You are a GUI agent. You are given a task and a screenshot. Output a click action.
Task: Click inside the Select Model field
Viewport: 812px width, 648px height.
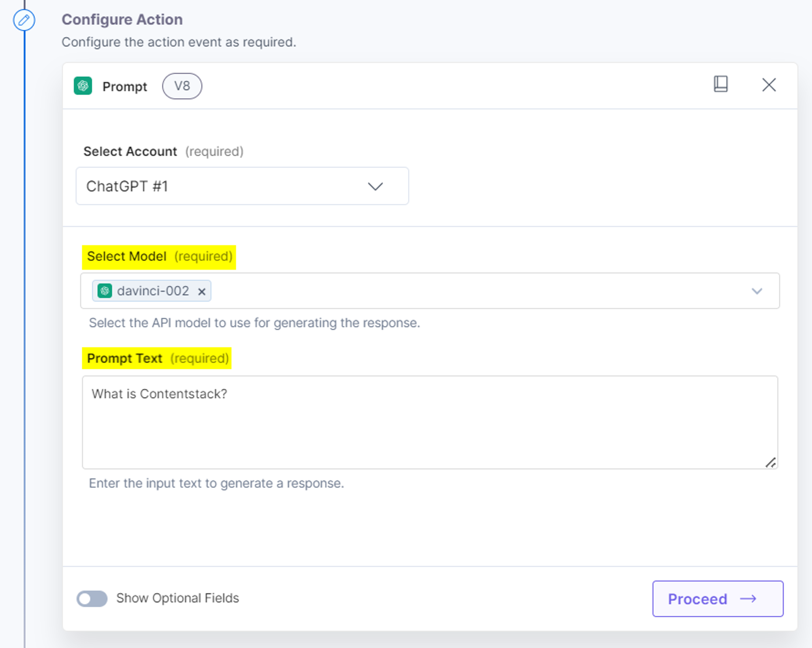[430, 291]
